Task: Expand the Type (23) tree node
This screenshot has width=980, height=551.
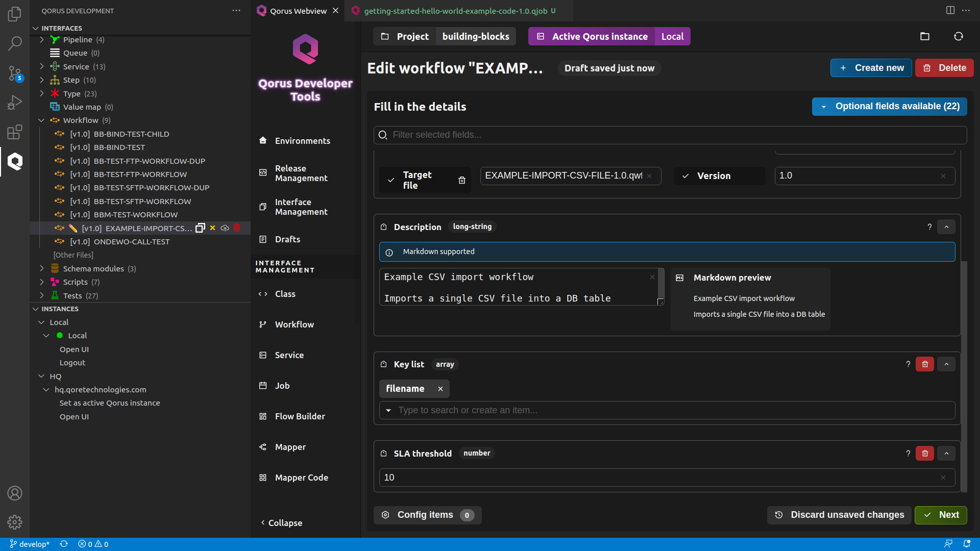Action: (42, 94)
